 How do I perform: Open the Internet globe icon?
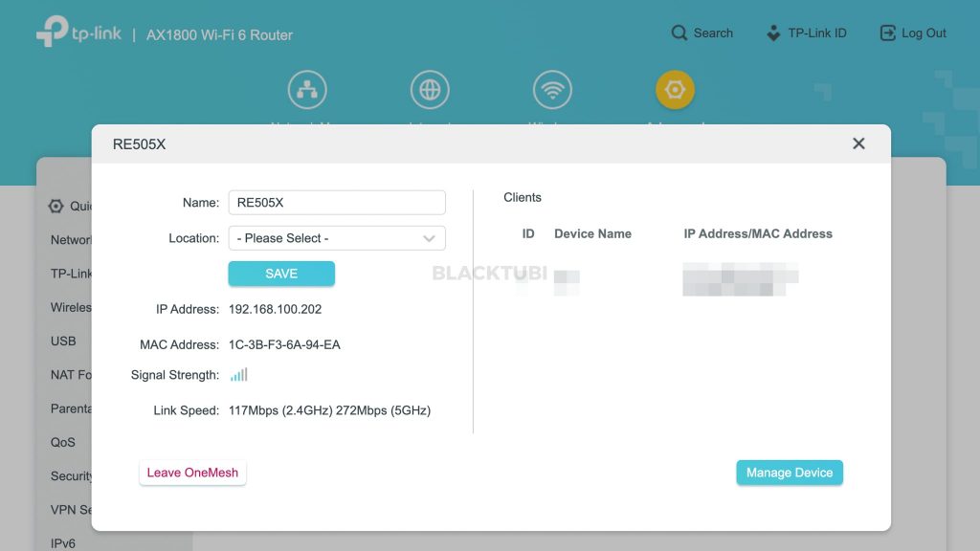430,89
